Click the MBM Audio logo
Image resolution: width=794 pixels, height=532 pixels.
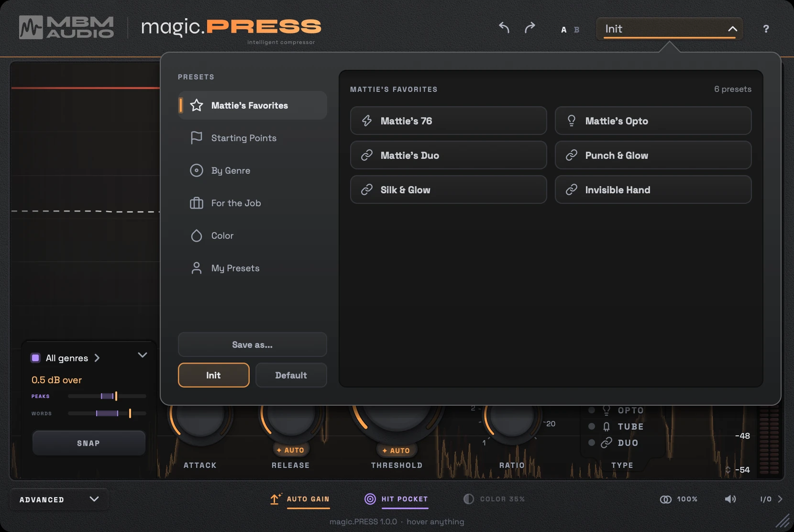click(x=66, y=27)
